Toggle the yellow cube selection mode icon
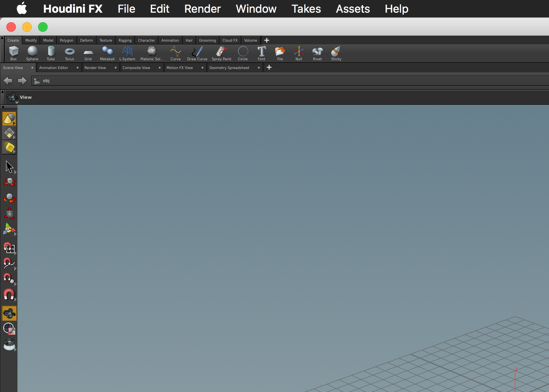 (x=9, y=147)
